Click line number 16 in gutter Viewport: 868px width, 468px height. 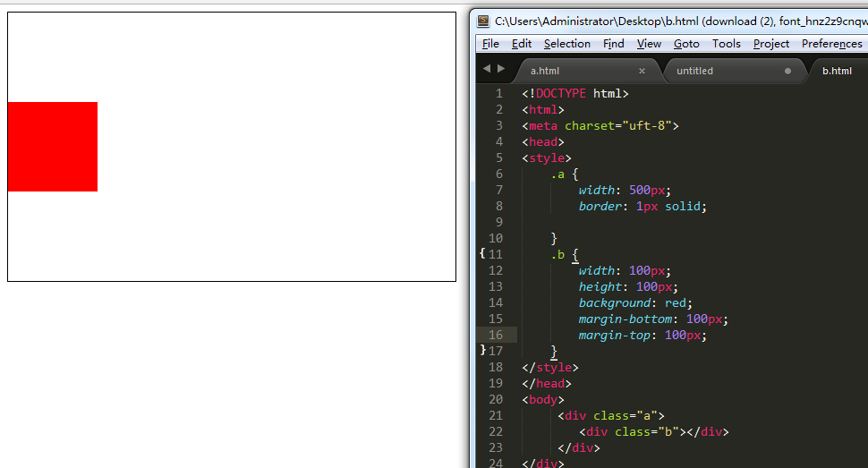point(496,335)
